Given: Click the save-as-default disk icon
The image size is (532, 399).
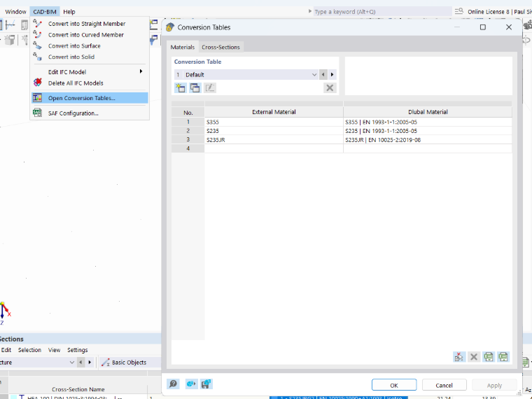Looking at the screenshot, I should [x=206, y=384].
